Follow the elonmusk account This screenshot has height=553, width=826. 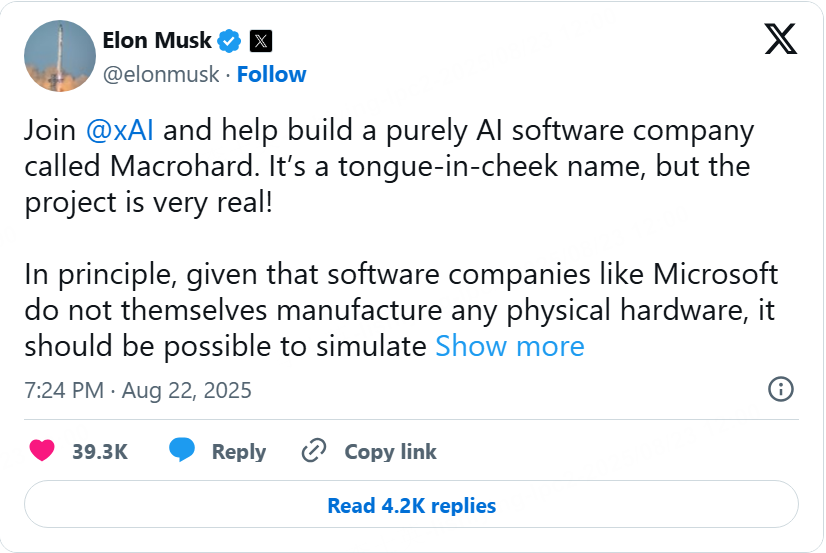(x=271, y=74)
